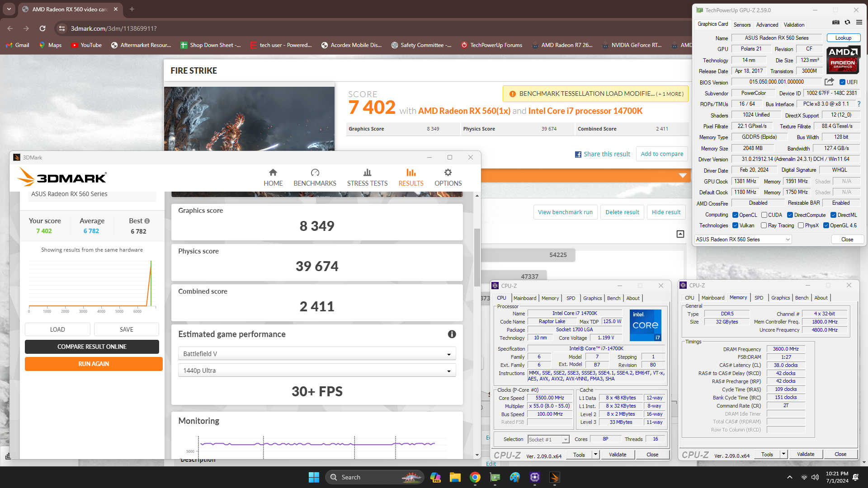Toggle the OpenCL checkbox
Viewport: 868px width, 488px height.
(x=735, y=215)
